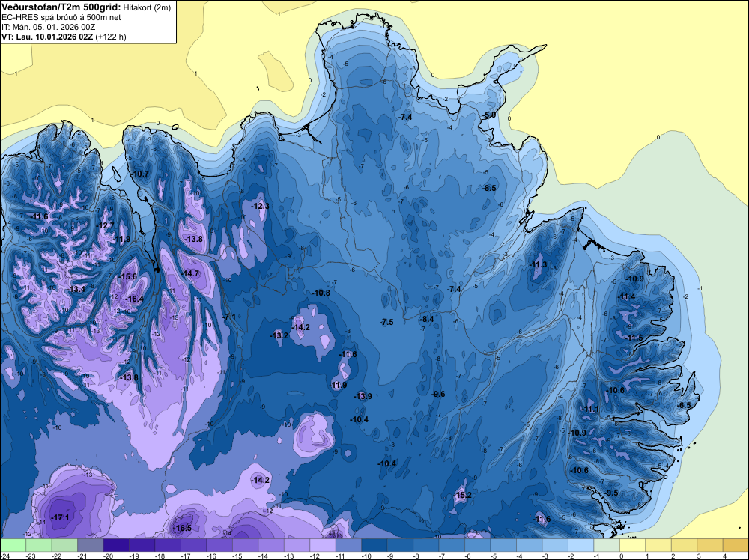The width and height of the screenshot is (749, 560).
Task: Click the 'IT: Mán. 05. 01. 2026 00Z' line
Action: [48, 27]
